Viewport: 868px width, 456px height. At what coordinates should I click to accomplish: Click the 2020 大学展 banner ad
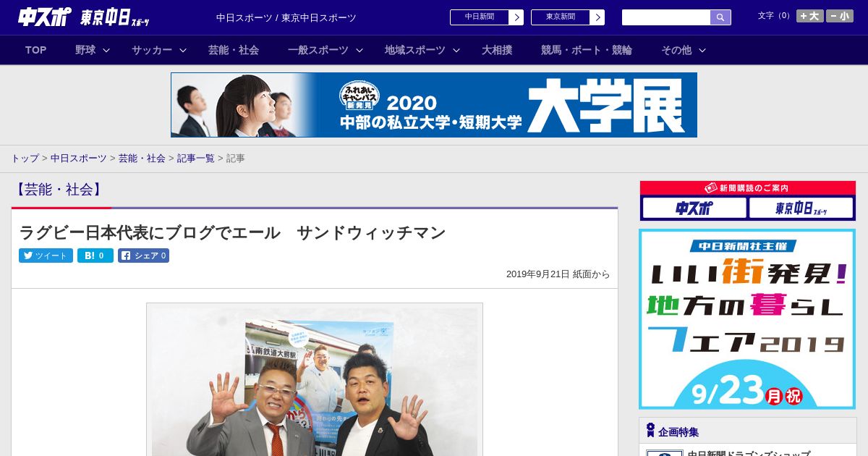pos(434,105)
